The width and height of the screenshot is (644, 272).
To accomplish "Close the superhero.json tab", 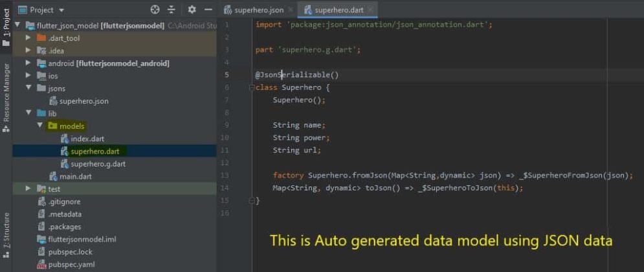I will [291, 9].
